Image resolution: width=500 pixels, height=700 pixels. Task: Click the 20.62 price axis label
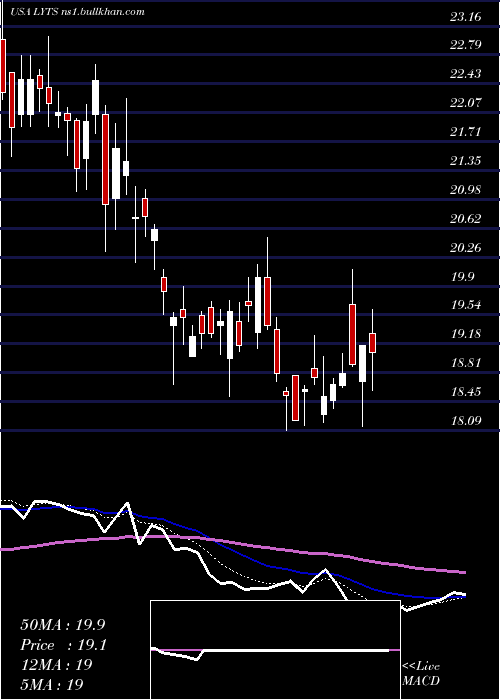pyautogui.click(x=465, y=219)
